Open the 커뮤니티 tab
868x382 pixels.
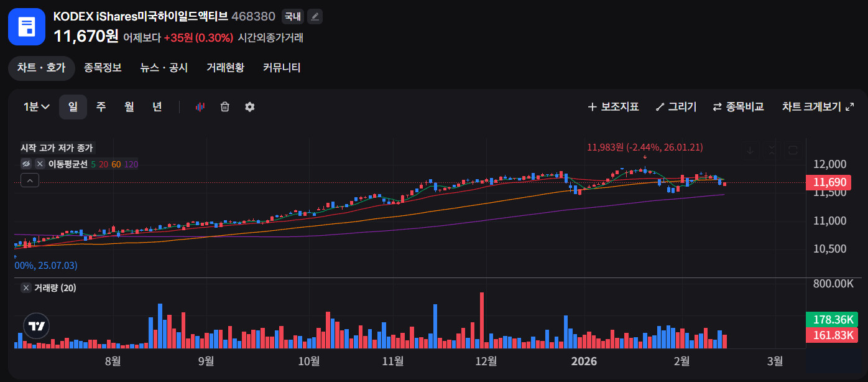[282, 68]
